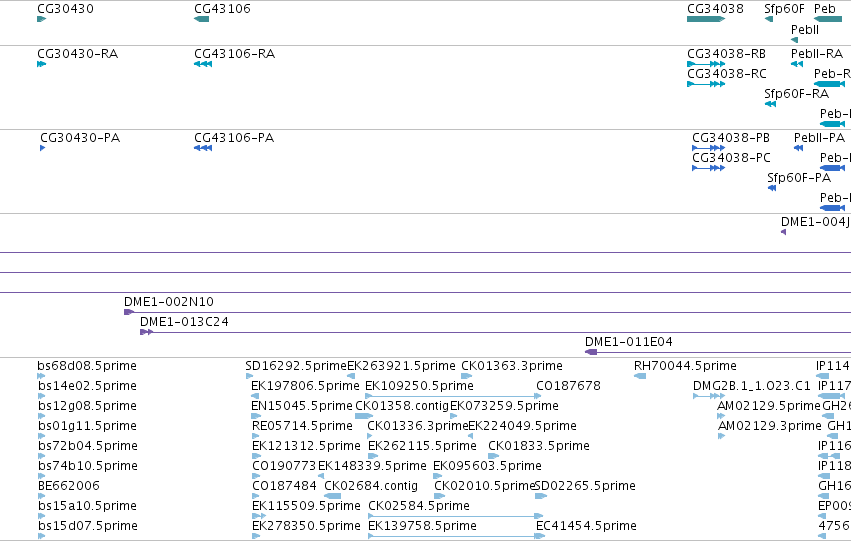Viewport: 851px width, 541px height.
Task: Click EST bs74b10.5prime
Action: point(87,466)
